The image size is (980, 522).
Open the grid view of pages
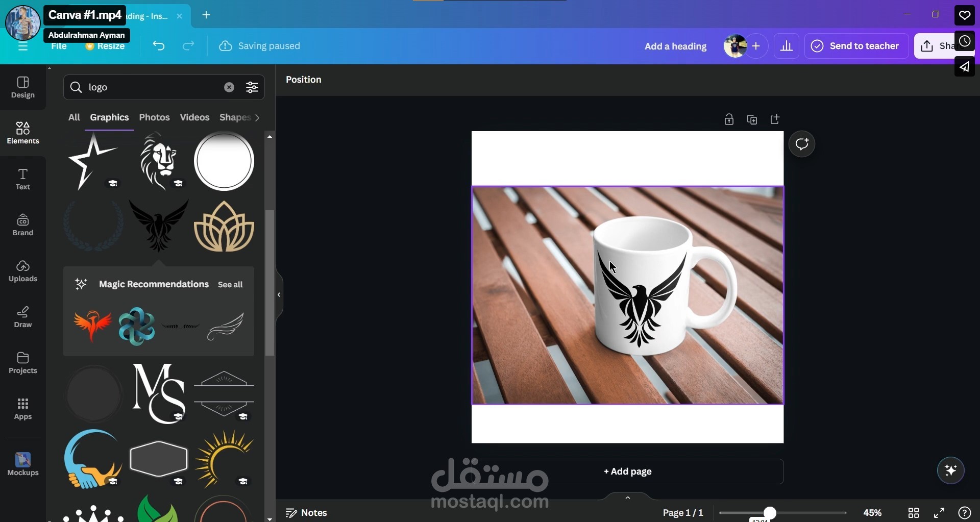(x=914, y=513)
